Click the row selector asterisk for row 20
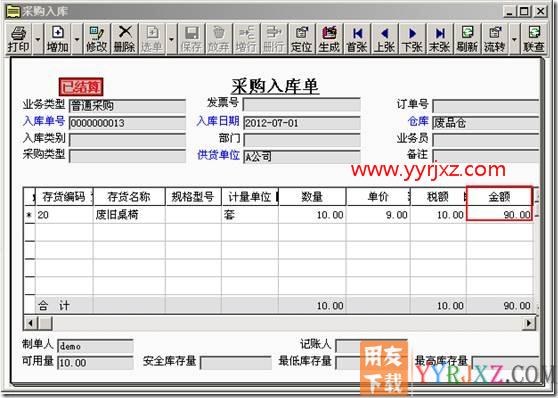The width and height of the screenshot is (558, 398). click(x=30, y=215)
